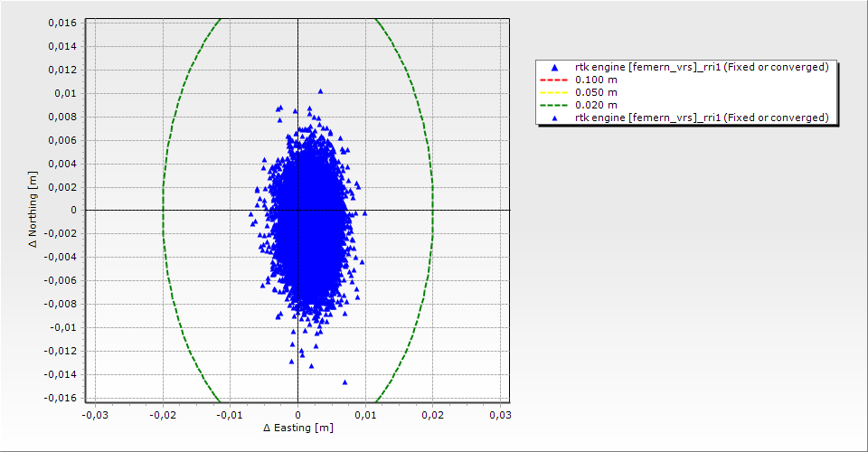Image resolution: width=868 pixels, height=452 pixels.
Task: Click the green dashed line legend symbol
Action: click(x=554, y=106)
